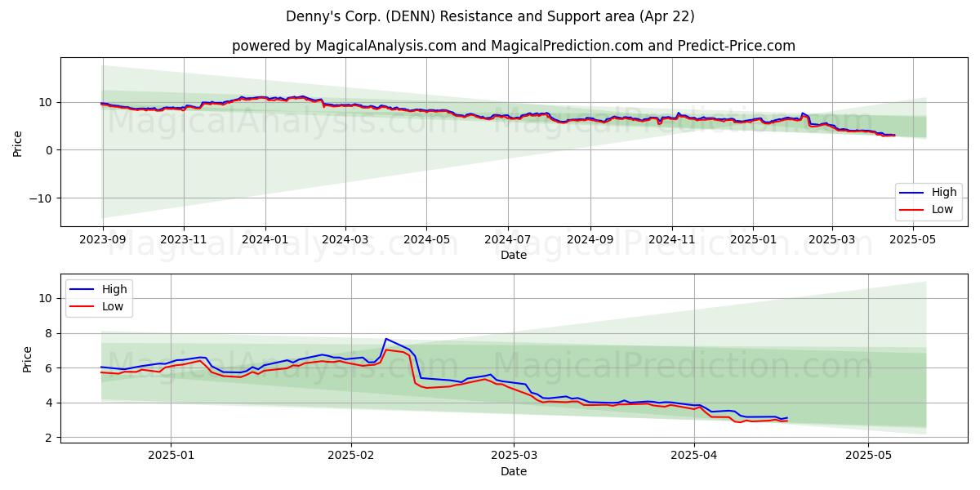Click the "0" price tick on the top chart
This screenshot has height=490, width=980.
[x=49, y=150]
